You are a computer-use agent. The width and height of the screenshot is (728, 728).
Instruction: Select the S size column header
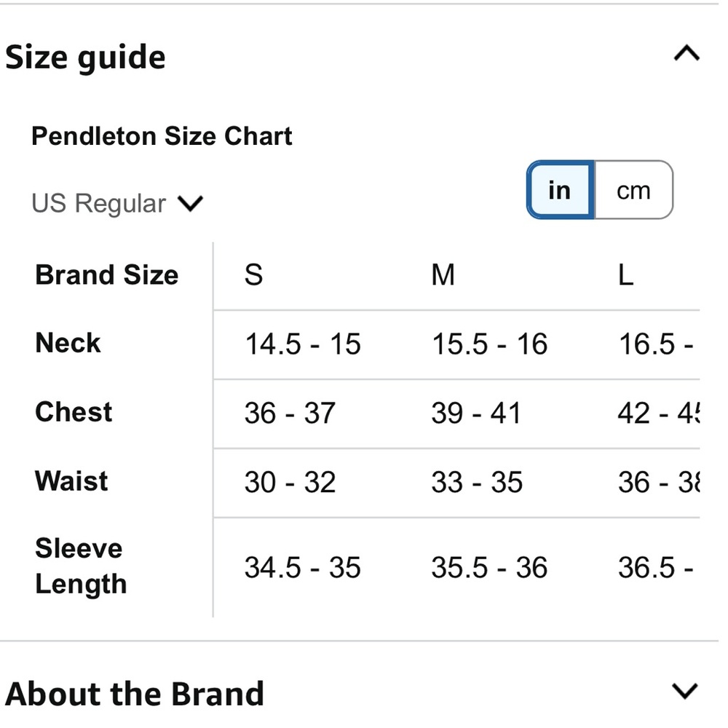(x=253, y=275)
